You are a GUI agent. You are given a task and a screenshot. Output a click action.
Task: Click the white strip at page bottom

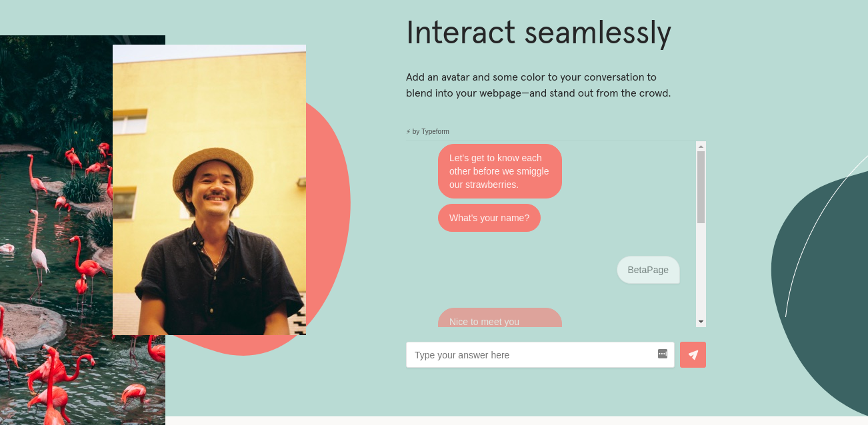517,420
